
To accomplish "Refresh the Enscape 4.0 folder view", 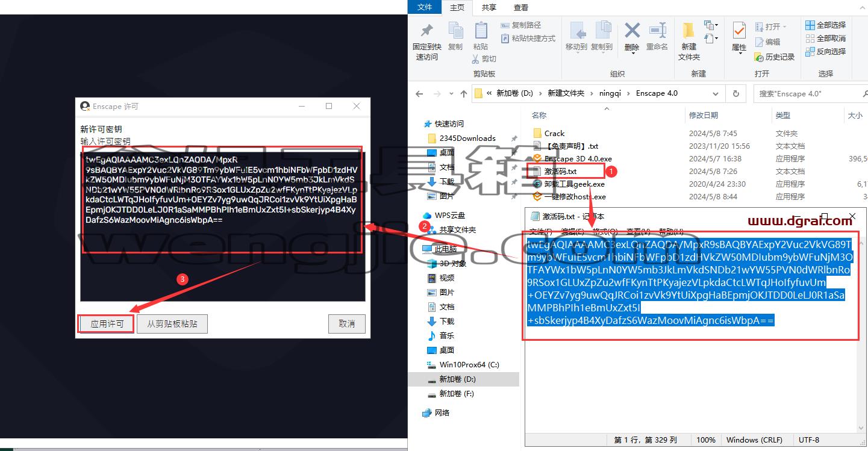I will tap(735, 93).
